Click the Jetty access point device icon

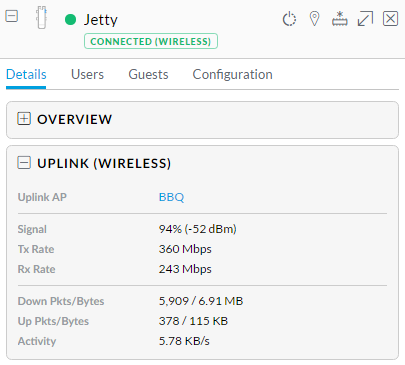click(41, 18)
